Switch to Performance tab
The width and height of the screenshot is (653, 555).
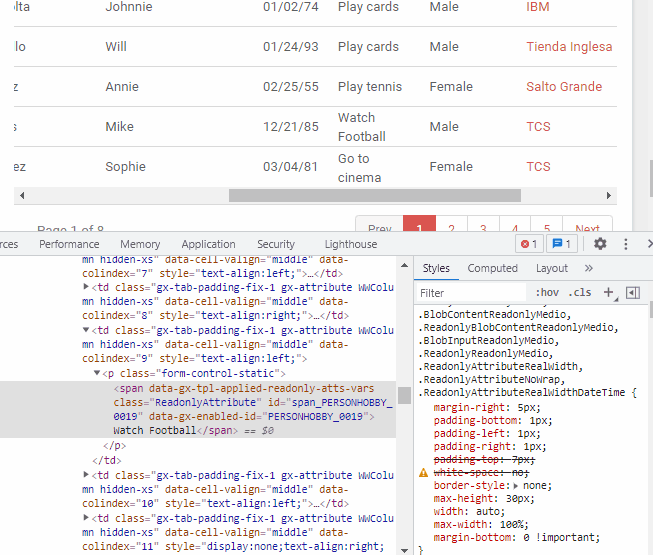69,244
